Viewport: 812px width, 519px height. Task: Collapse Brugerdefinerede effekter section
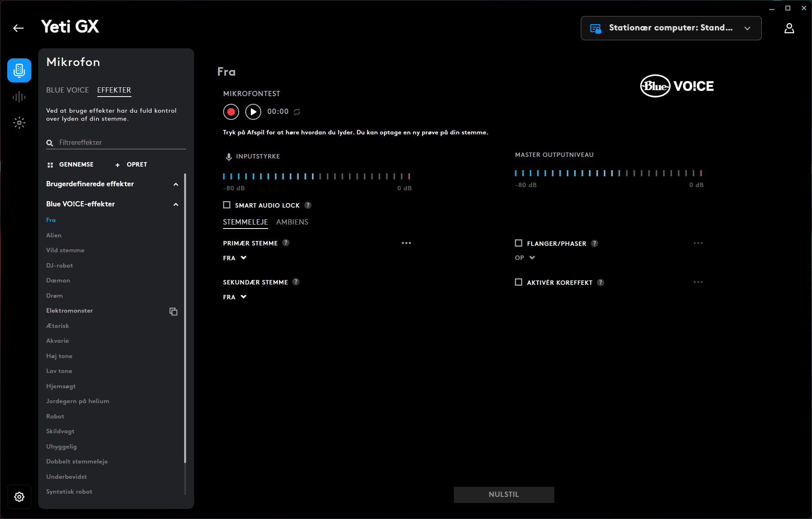coord(176,184)
